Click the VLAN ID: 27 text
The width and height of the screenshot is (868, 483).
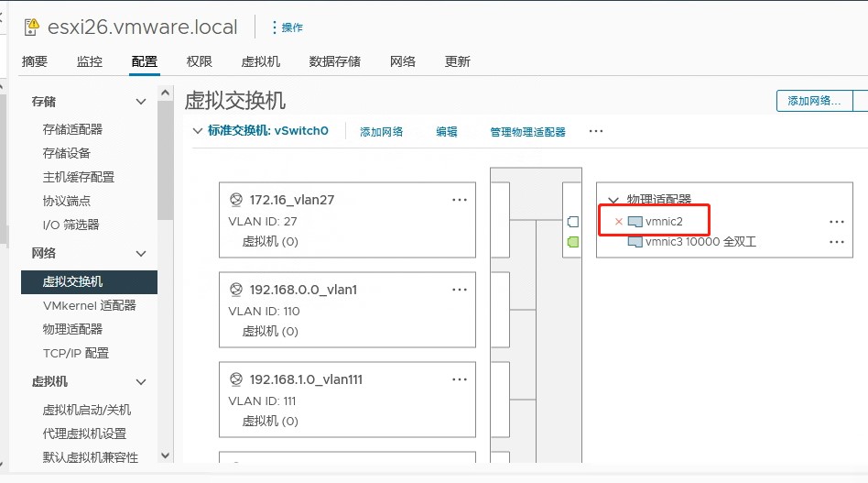pyautogui.click(x=263, y=222)
